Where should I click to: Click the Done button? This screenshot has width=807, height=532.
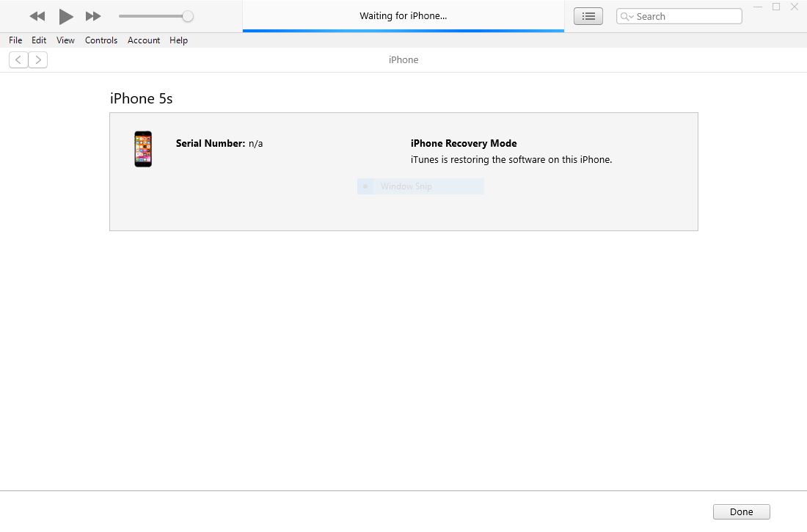point(742,512)
